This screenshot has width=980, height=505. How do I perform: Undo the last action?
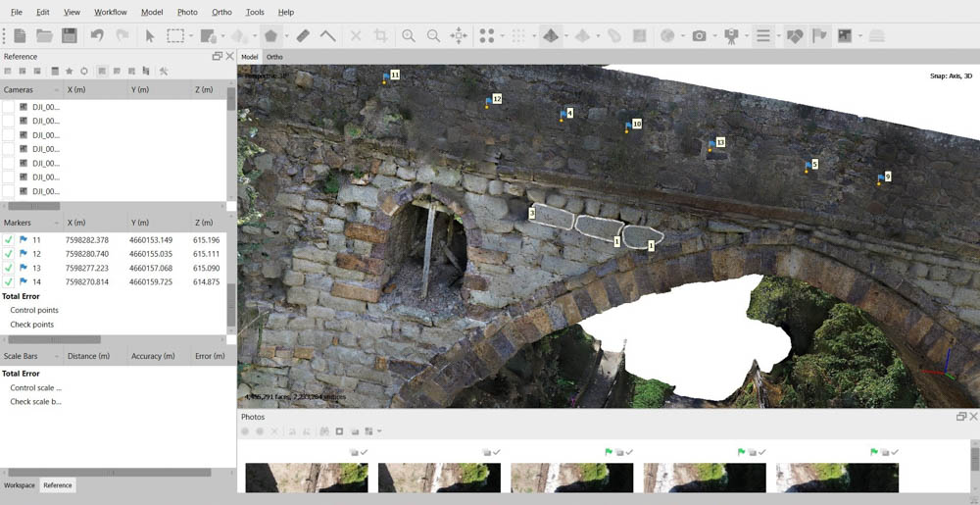click(x=97, y=35)
